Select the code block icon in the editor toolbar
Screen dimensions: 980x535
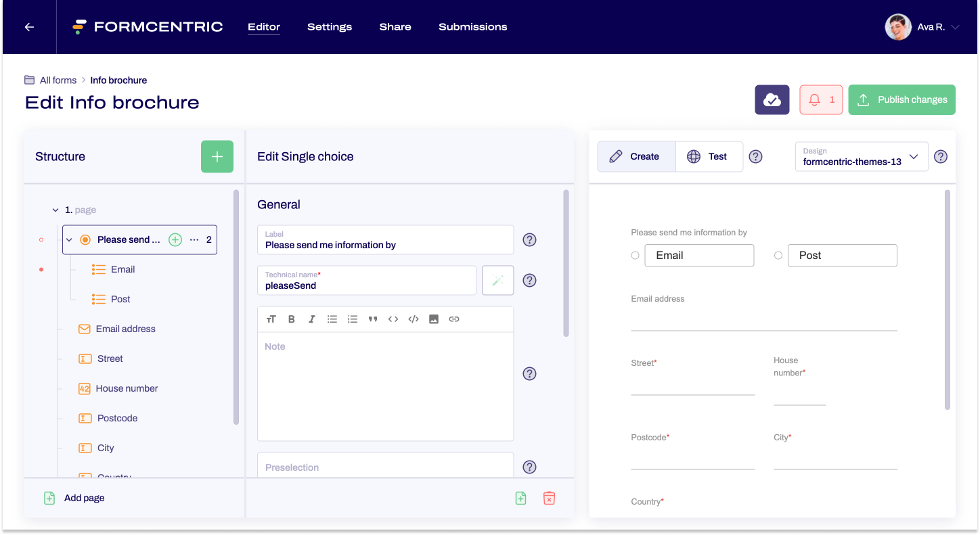[414, 319]
